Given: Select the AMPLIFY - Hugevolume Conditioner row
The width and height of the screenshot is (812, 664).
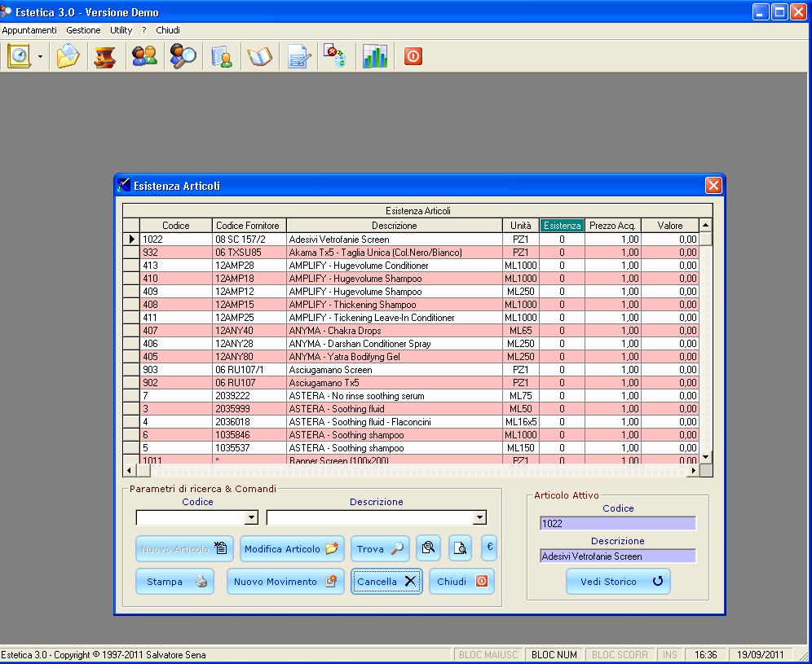Looking at the screenshot, I should click(x=411, y=265).
